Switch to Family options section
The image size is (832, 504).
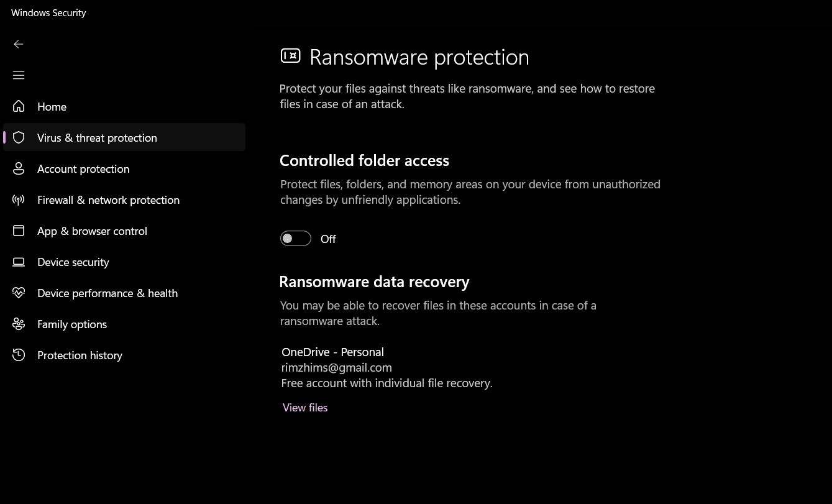pos(72,324)
